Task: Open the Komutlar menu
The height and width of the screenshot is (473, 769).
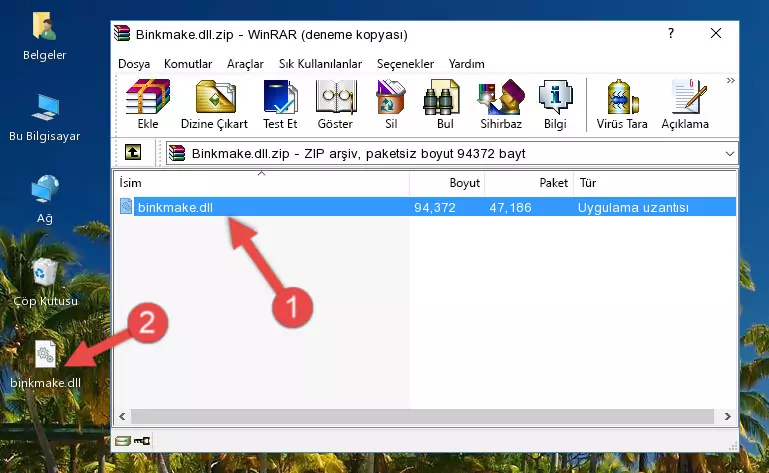Action: click(188, 64)
